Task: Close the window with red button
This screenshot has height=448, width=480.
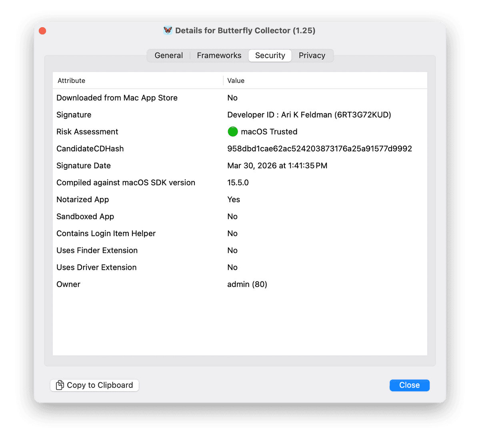Action: click(42, 31)
